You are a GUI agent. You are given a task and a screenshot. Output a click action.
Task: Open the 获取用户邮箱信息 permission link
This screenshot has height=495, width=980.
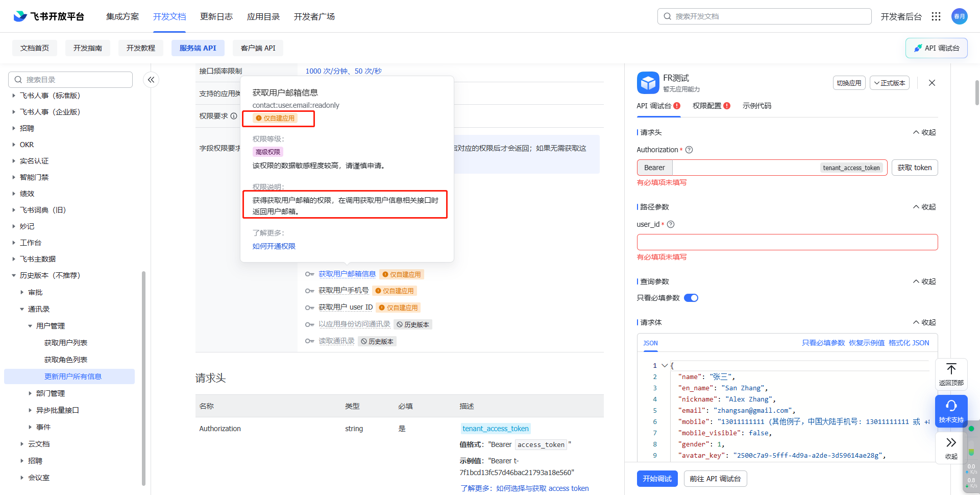point(347,274)
